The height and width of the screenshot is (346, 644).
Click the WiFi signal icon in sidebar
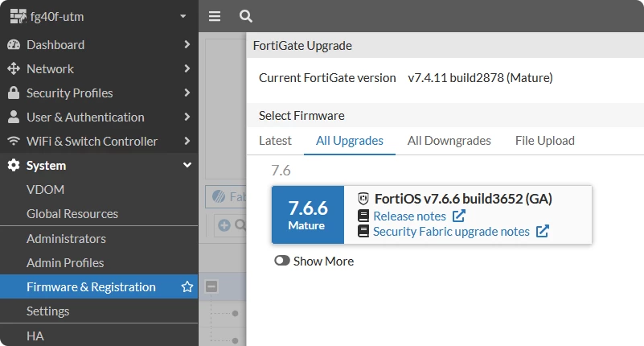pos(14,141)
